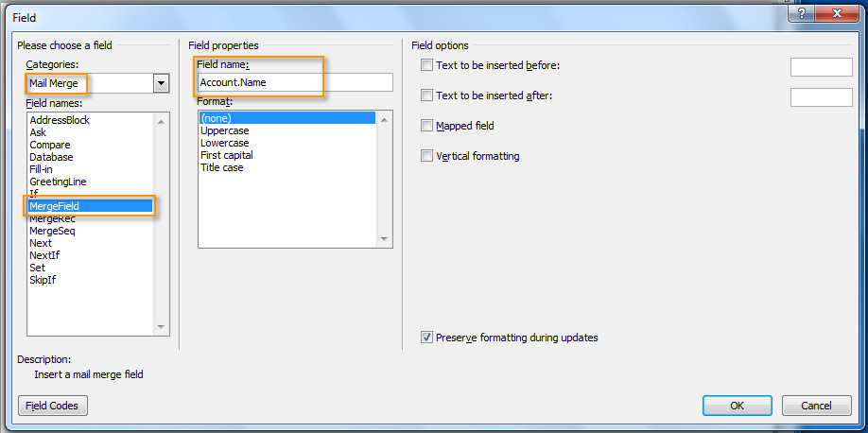Image resolution: width=868 pixels, height=433 pixels.
Task: Select GreetingLine in Field names list
Action: point(58,182)
